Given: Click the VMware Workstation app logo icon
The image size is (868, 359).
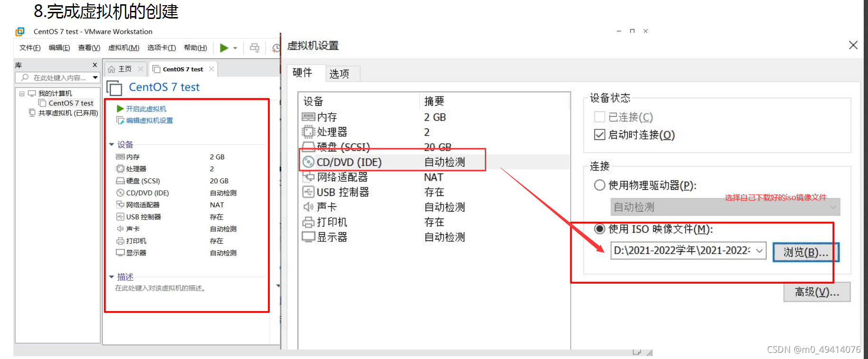Looking at the screenshot, I should point(20,32).
